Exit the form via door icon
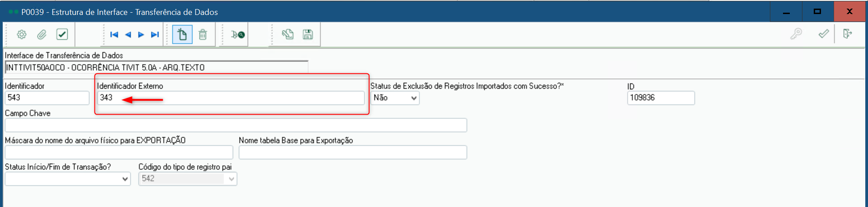Screen dimensions: 868x207 coord(847,34)
